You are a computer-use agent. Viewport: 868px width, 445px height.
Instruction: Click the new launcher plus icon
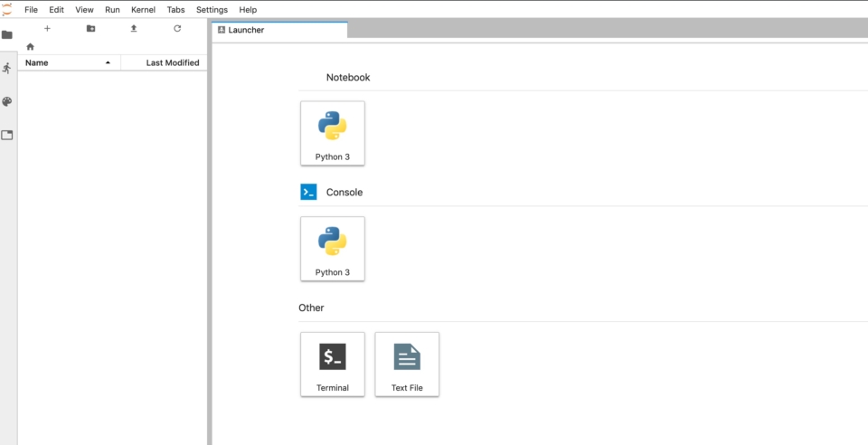[47, 29]
